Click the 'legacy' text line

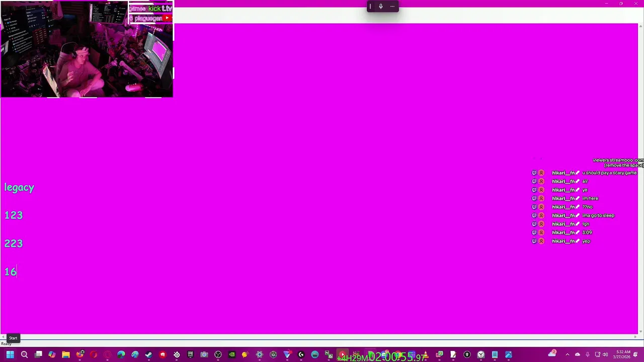click(19, 188)
